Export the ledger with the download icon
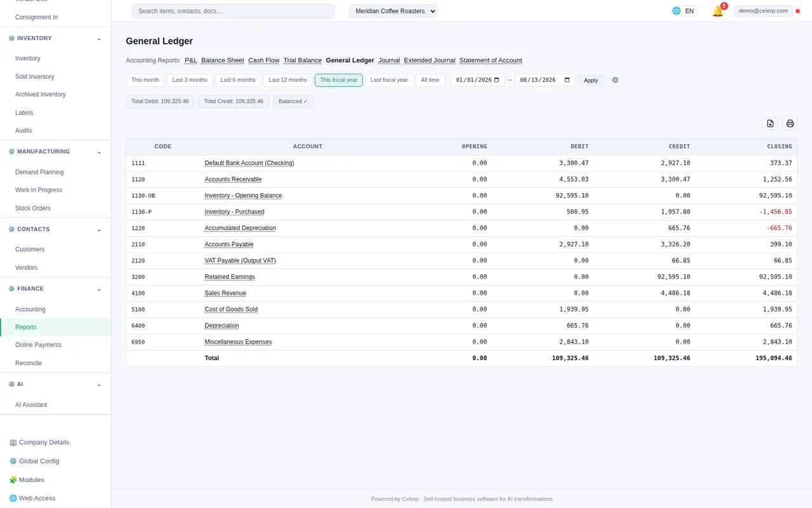 pos(770,123)
